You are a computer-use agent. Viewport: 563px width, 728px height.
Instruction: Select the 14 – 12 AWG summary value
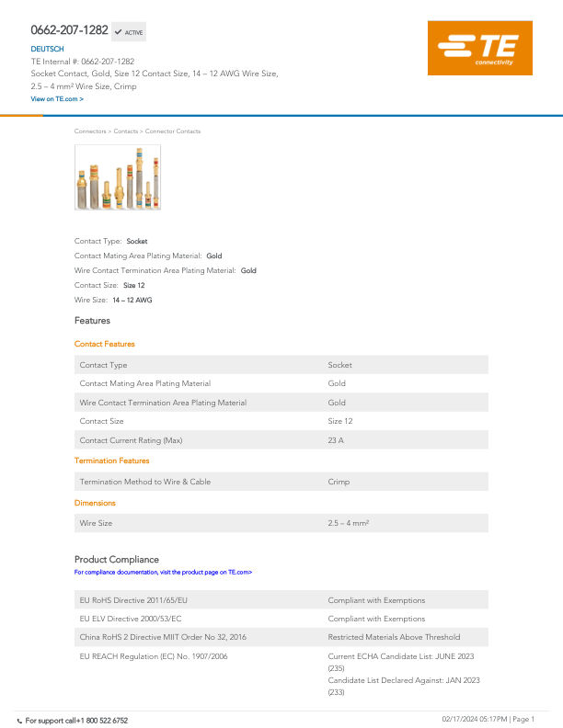(132, 300)
